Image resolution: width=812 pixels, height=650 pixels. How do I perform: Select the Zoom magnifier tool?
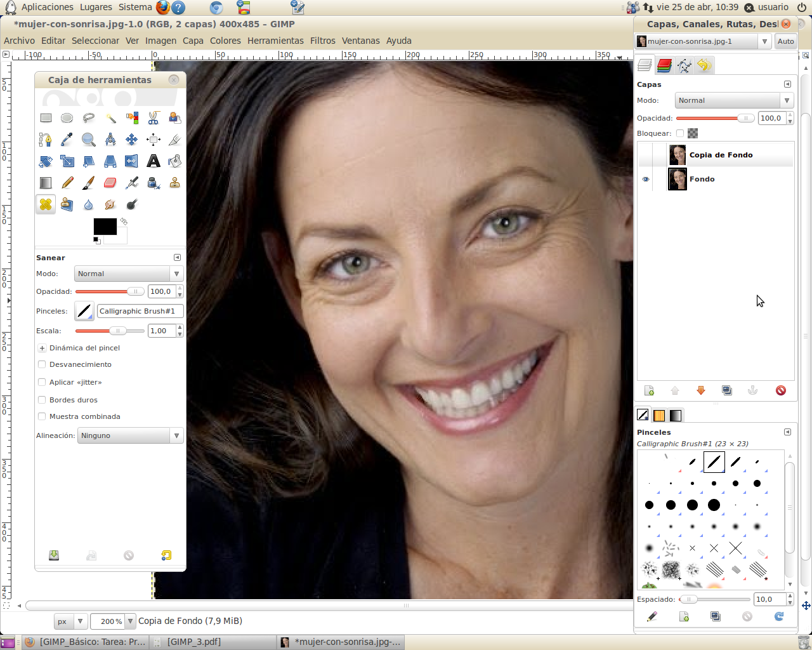[89, 140]
